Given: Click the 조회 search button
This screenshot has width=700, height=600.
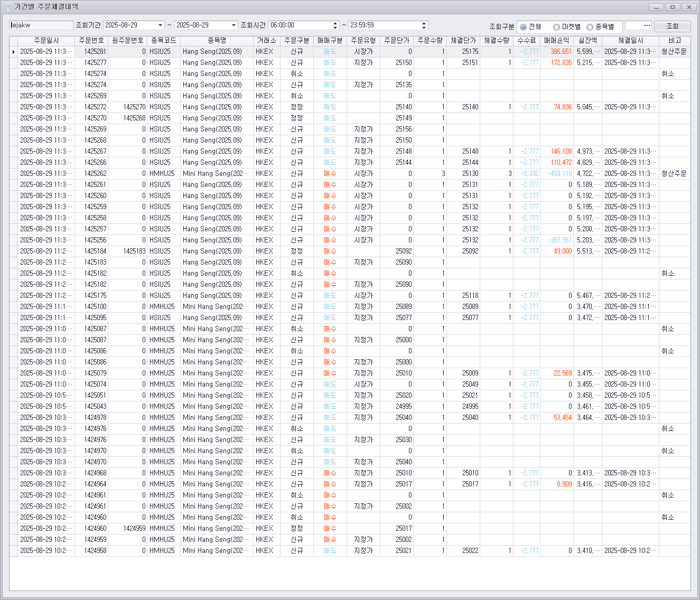Looking at the screenshot, I should tap(672, 26).
